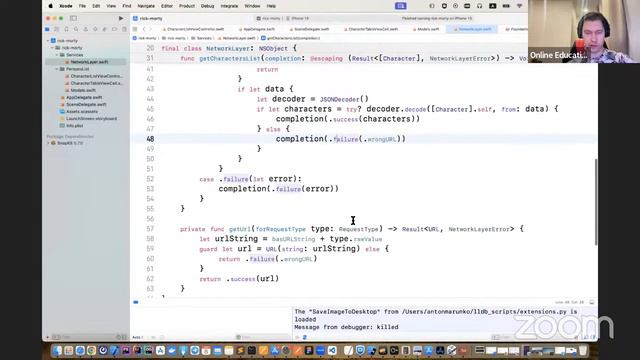
Task: Open the Debug navigator icon
Action: click(x=105, y=29)
